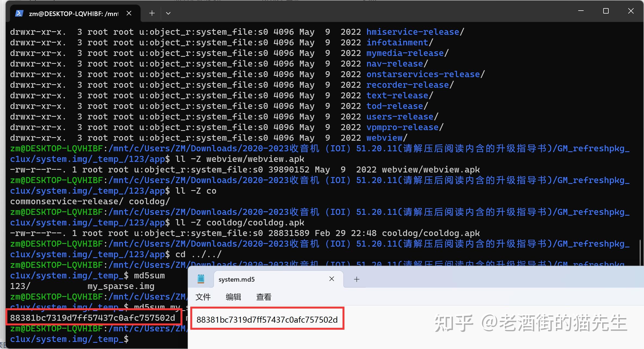Screen dimensions: 644x349
Task: Select the zm@DESKTOP-LQVHIBF terminal tab
Action: click(x=73, y=14)
